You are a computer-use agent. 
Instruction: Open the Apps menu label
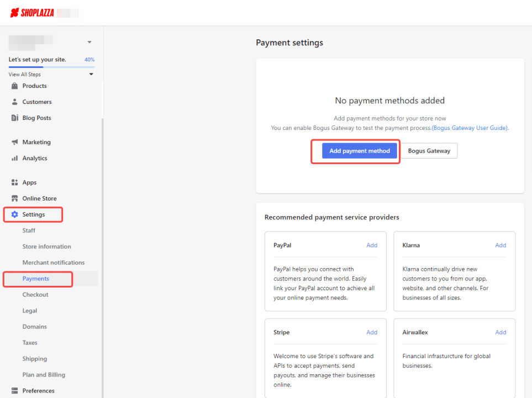pos(29,182)
